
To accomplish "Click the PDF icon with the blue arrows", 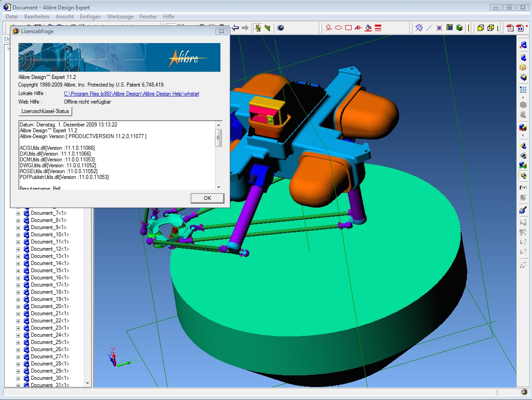I will pyautogui.click(x=520, y=28).
